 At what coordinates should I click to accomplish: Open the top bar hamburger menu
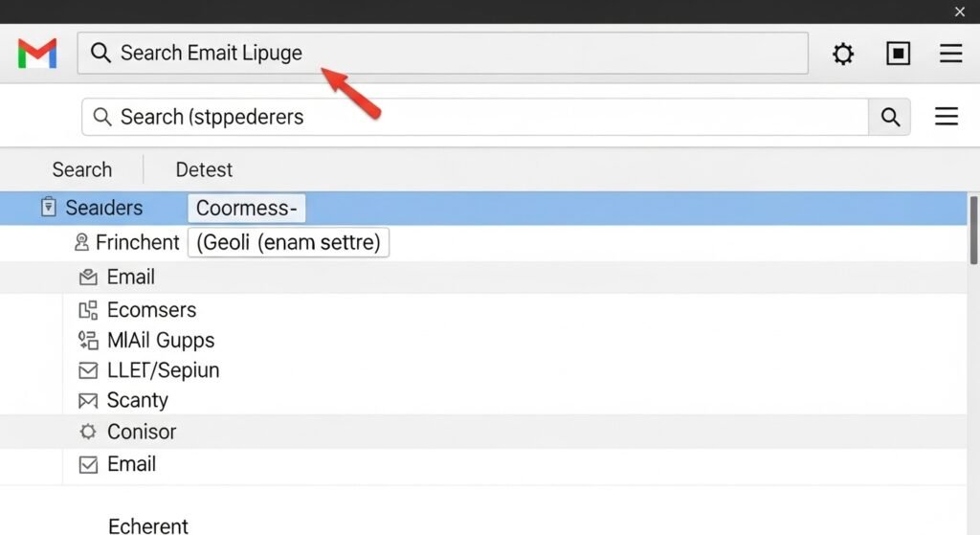pyautogui.click(x=950, y=54)
